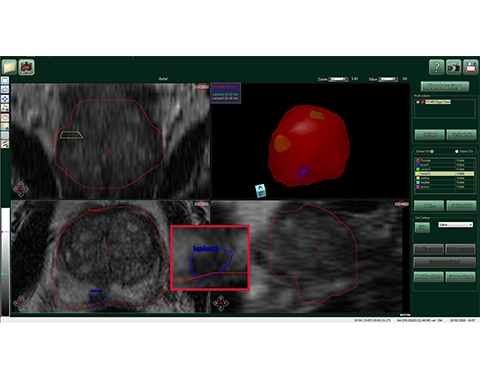Click the Slice slider above the 3D view

pyautogui.click(x=388, y=79)
